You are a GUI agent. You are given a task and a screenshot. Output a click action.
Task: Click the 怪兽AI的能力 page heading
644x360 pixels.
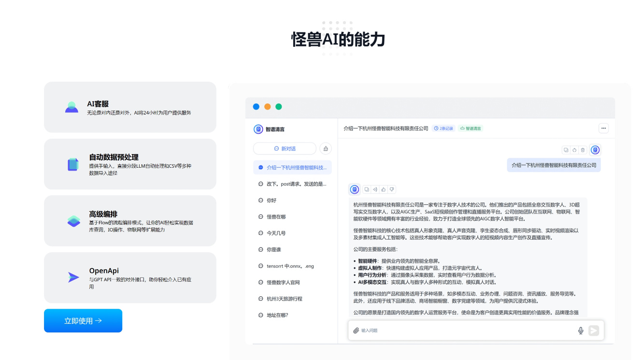(x=338, y=39)
